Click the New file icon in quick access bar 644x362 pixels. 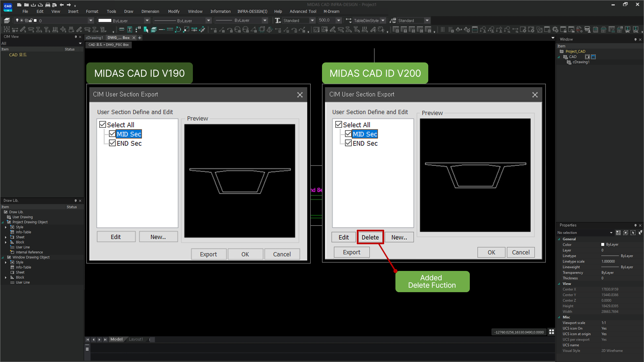19,5
